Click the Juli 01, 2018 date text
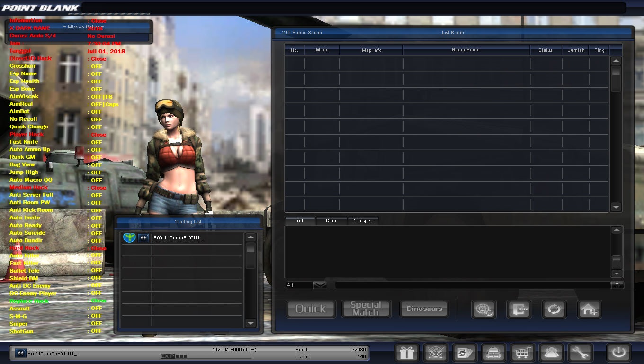 [x=107, y=51]
